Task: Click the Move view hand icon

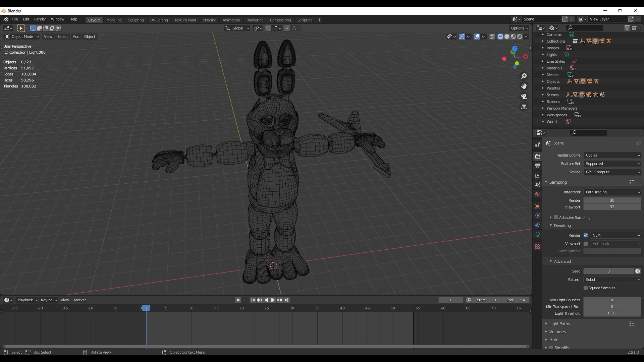Action: pyautogui.click(x=524, y=86)
